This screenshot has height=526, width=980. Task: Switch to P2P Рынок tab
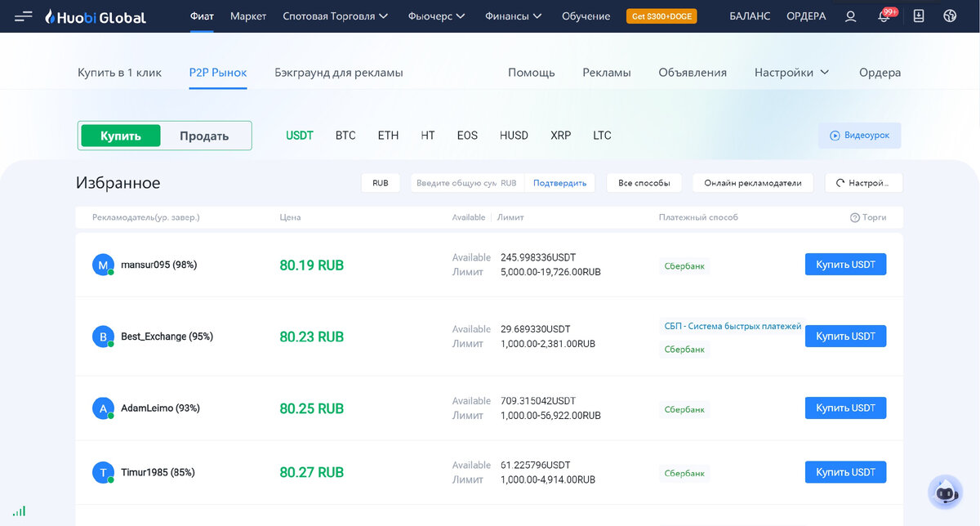tap(218, 72)
